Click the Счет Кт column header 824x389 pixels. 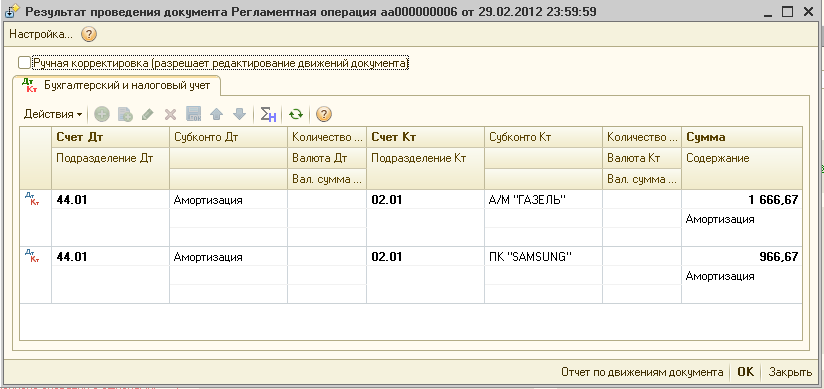tap(426, 137)
